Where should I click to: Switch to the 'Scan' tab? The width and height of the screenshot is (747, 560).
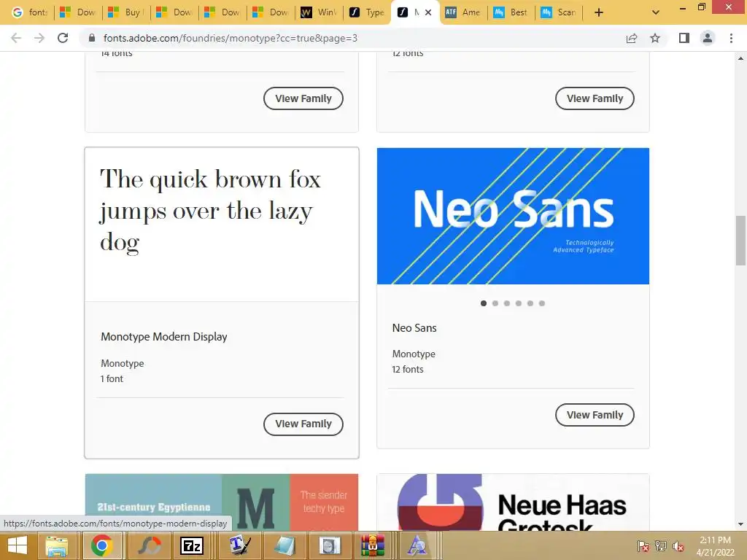pyautogui.click(x=560, y=12)
